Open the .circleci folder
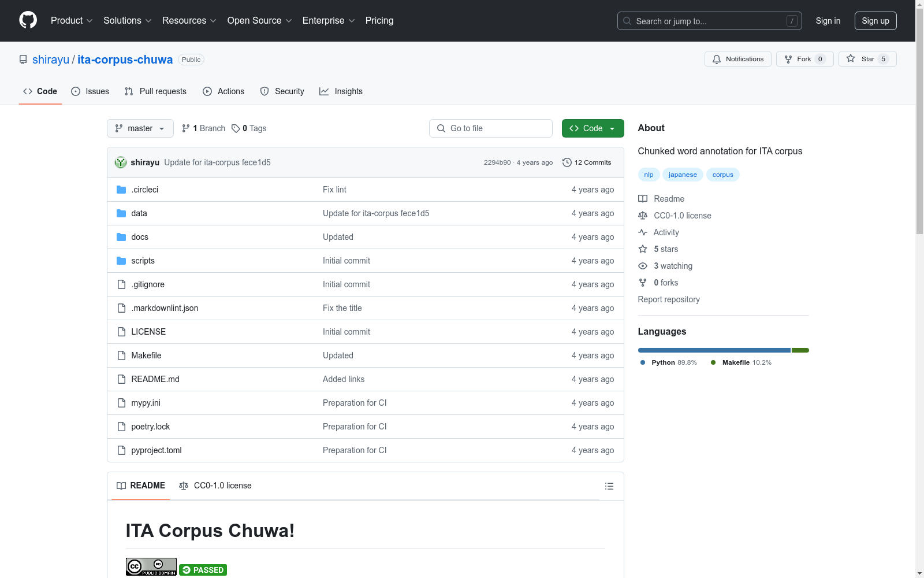This screenshot has height=578, width=924. point(144,190)
